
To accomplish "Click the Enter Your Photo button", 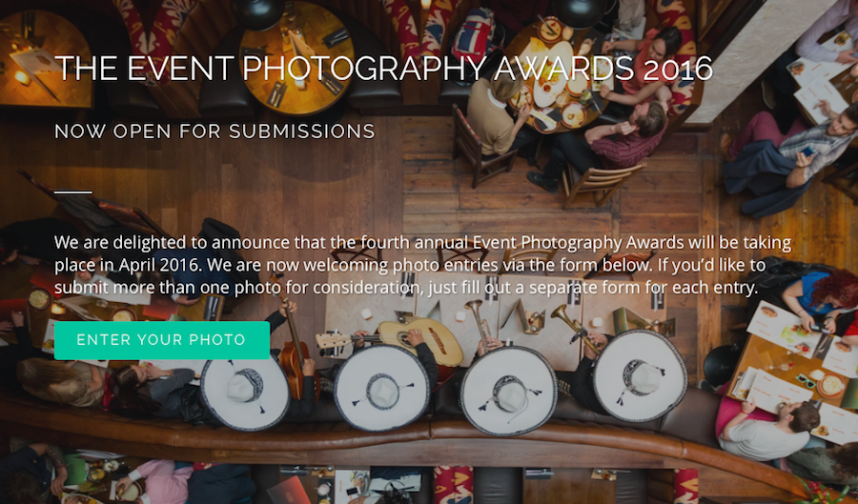I will click(162, 340).
